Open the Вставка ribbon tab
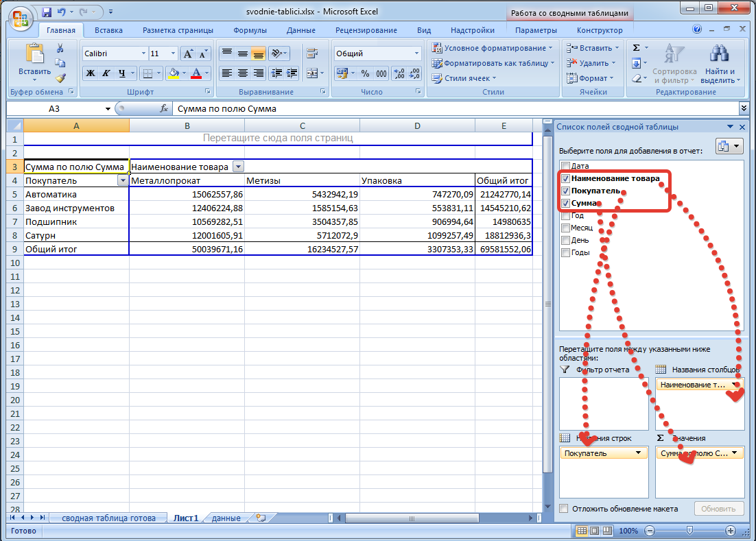The height and width of the screenshot is (541, 756). (108, 30)
